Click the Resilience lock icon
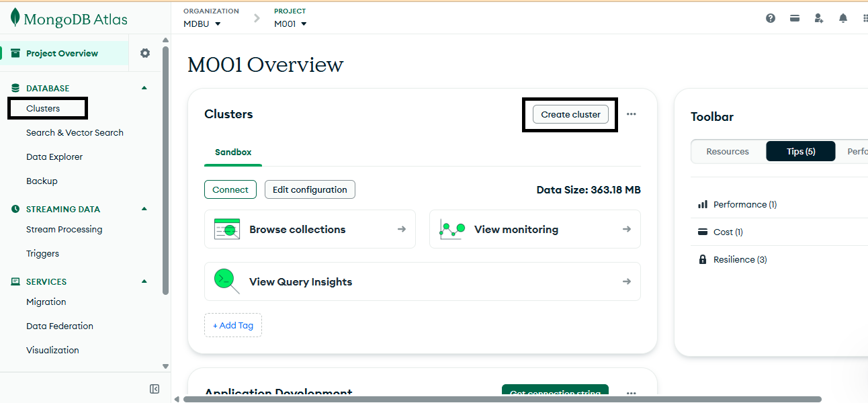 pyautogui.click(x=703, y=259)
